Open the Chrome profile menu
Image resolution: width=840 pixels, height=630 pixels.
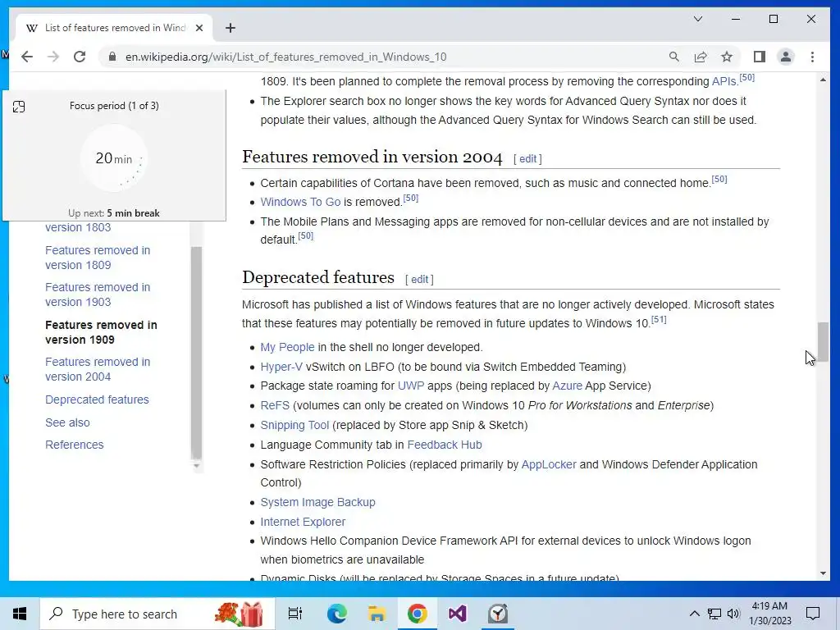click(785, 57)
